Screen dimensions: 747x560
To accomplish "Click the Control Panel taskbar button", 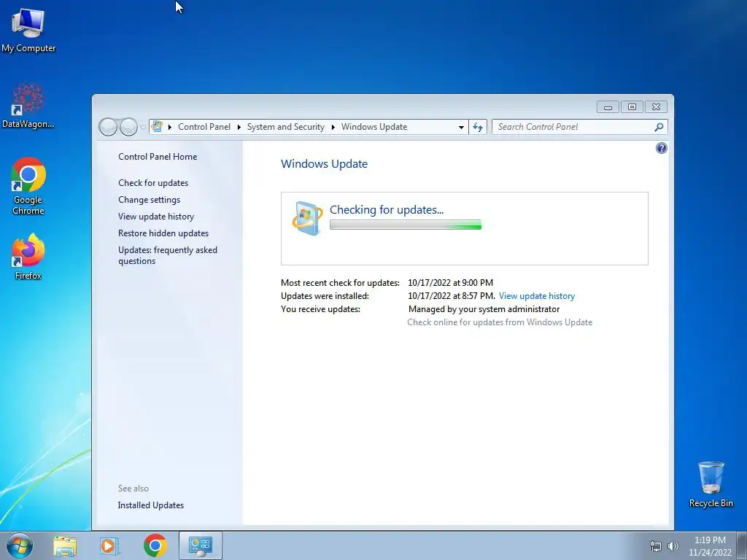I will 201,545.
